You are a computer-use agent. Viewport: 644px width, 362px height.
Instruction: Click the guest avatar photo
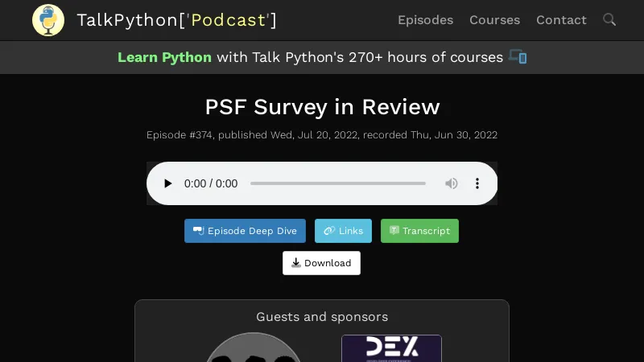click(253, 350)
